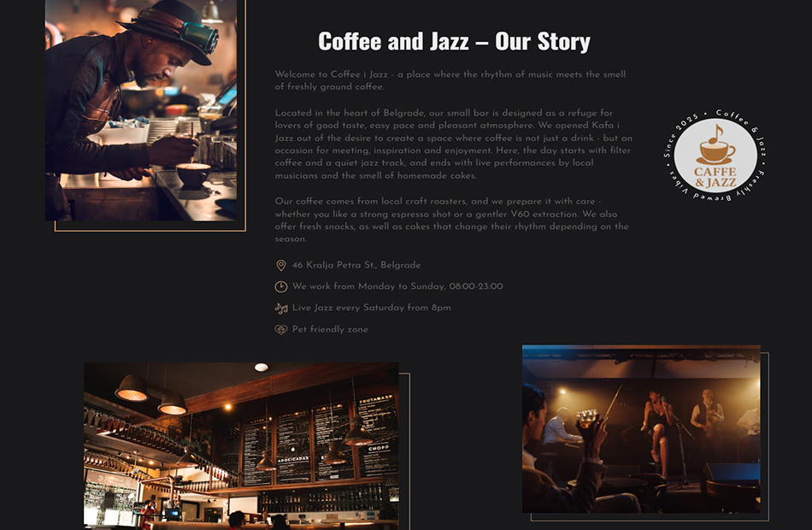Click the clock icon beside working hours
This screenshot has height=530, width=812.
[x=280, y=286]
